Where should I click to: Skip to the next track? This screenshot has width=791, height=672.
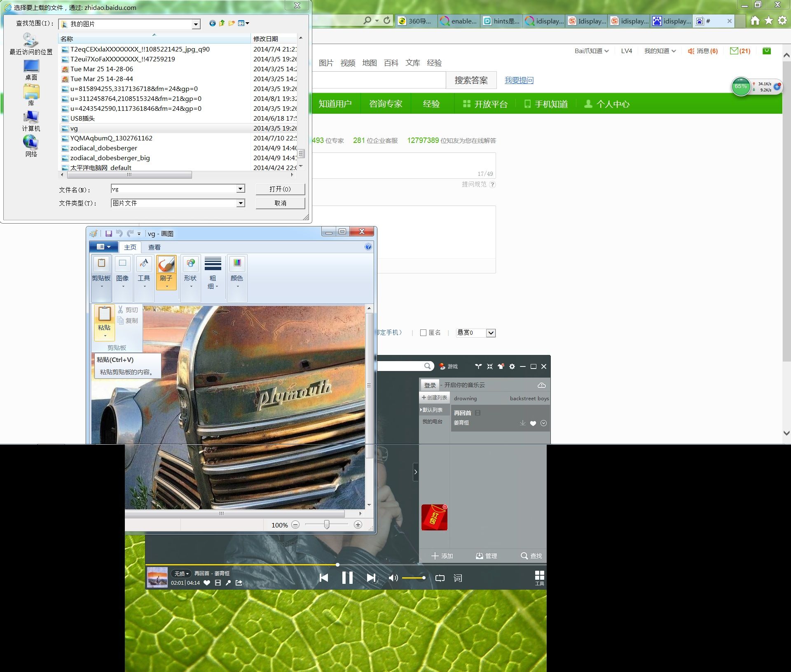click(371, 578)
